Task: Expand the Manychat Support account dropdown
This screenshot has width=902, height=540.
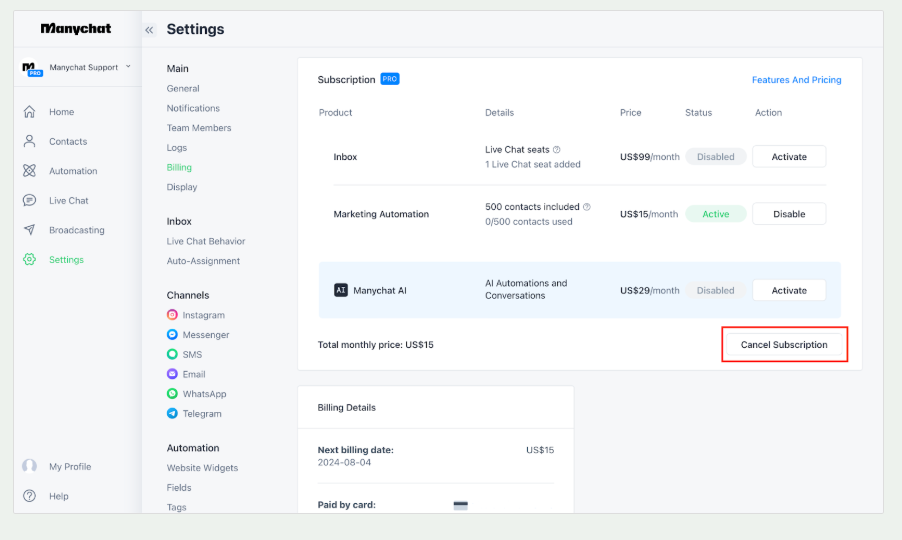Action: click(128, 67)
